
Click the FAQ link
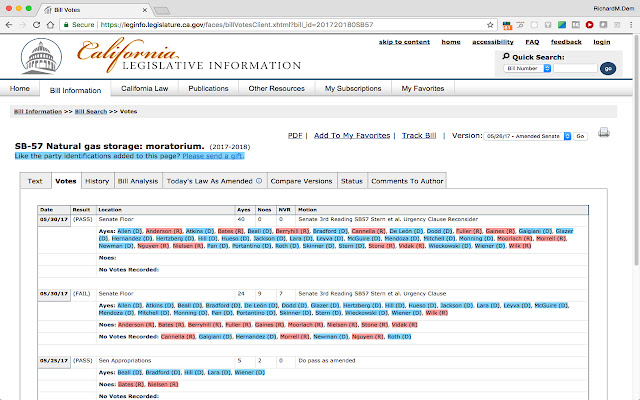coord(532,42)
